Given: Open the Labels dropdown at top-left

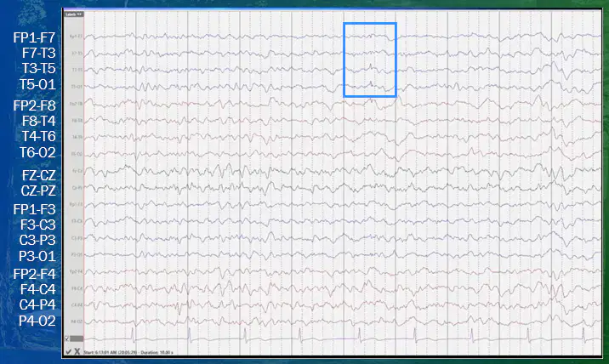Looking at the screenshot, I should (74, 14).
